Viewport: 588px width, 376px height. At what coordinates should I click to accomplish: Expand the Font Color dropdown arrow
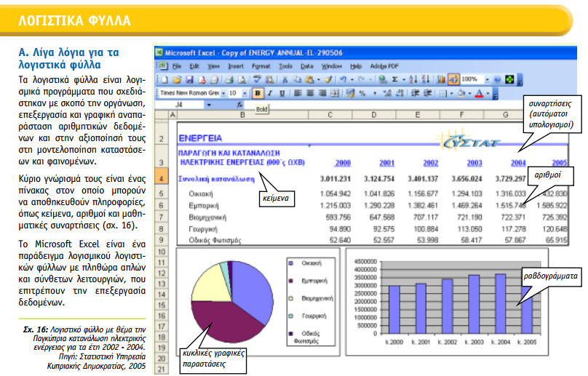point(488,93)
